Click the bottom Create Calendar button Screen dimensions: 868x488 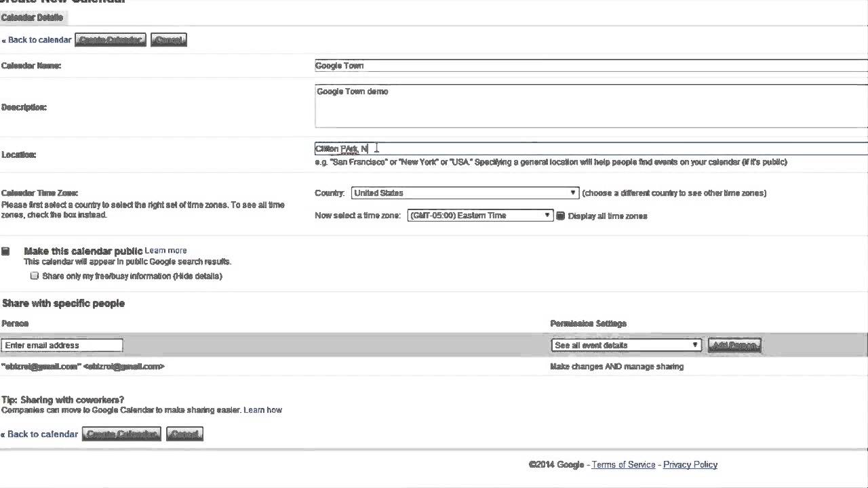(x=121, y=434)
